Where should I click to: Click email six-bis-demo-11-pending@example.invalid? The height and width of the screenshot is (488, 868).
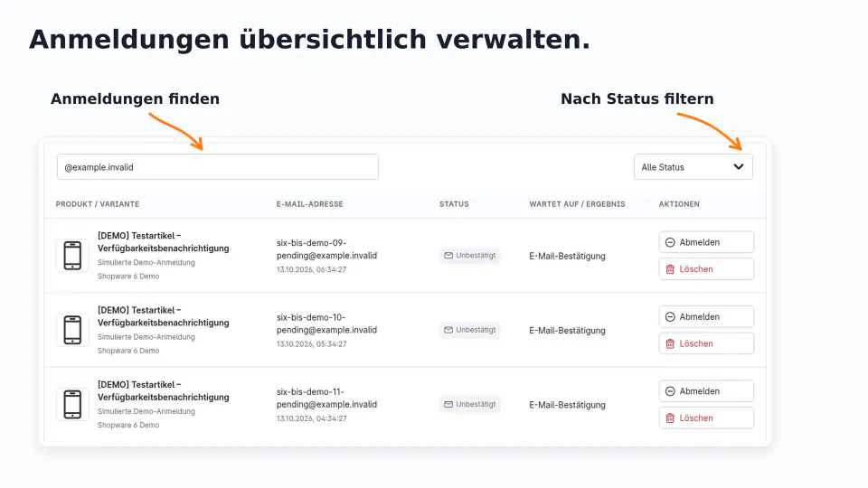tap(326, 398)
